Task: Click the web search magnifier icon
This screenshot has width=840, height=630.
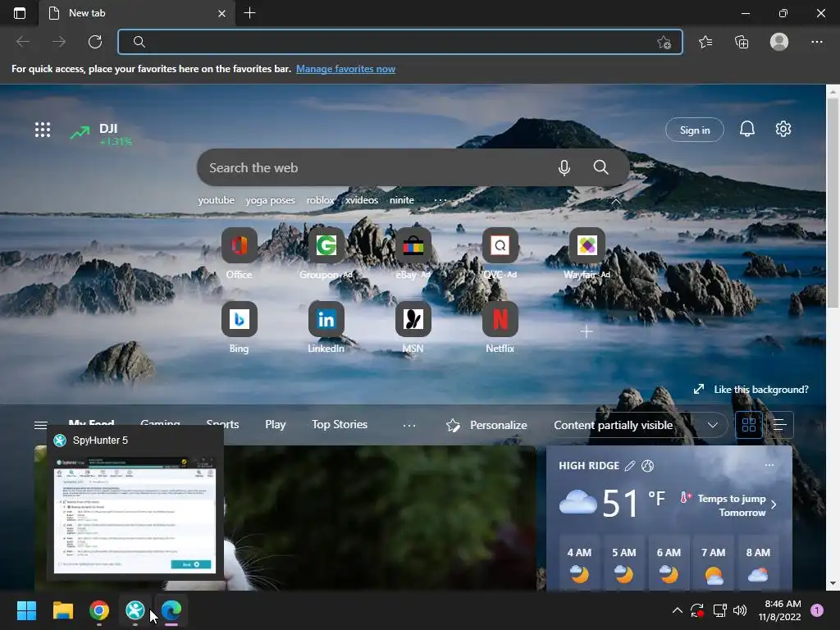Action: pyautogui.click(x=601, y=167)
